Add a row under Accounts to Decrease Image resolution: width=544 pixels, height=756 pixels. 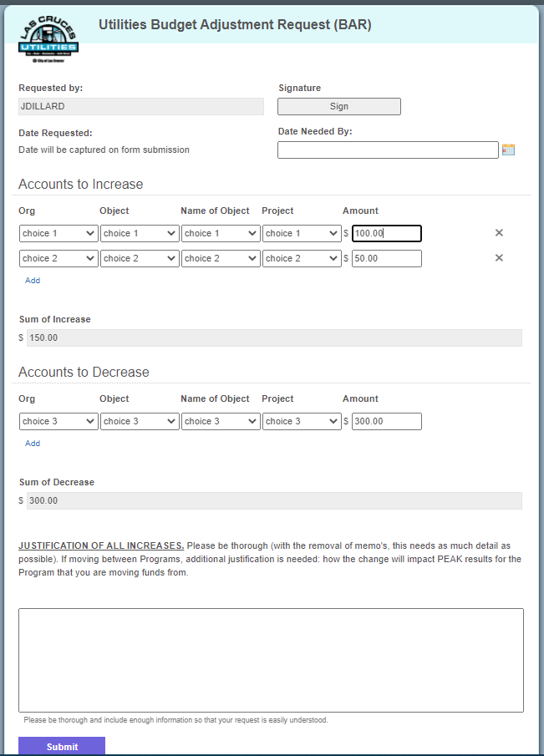click(x=33, y=443)
